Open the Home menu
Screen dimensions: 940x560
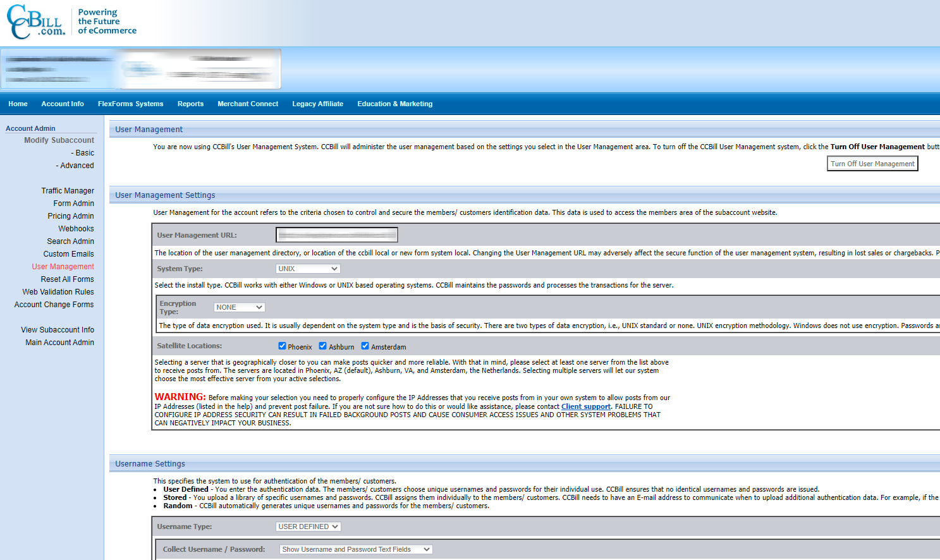(x=18, y=104)
